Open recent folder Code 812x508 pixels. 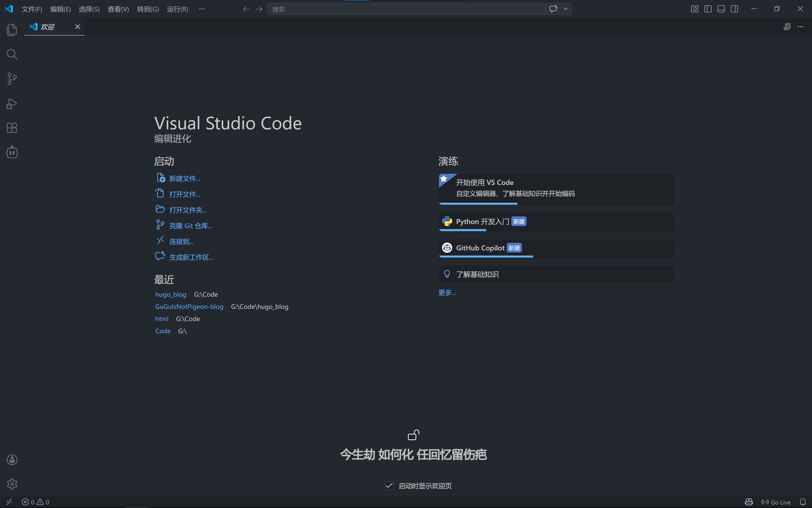163,331
